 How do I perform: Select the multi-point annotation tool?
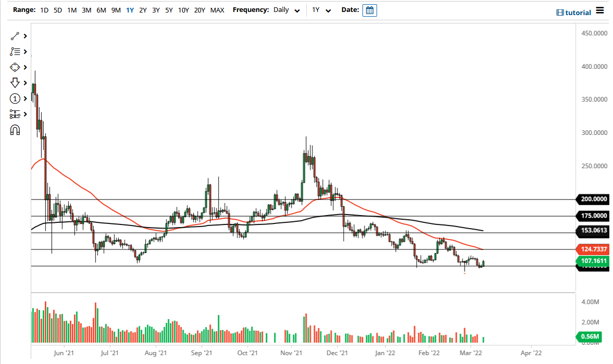pyautogui.click(x=15, y=52)
